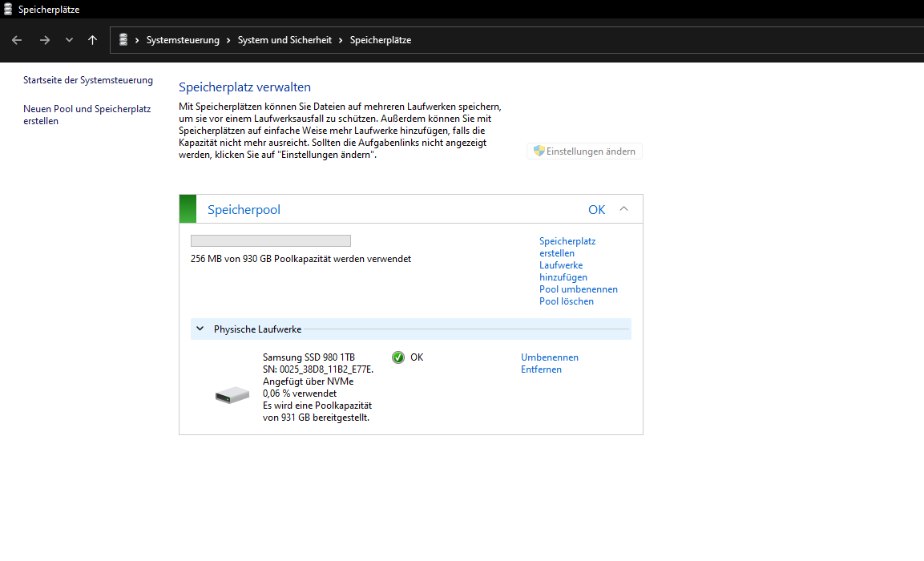Expand the chevron after Systemsteuerung
The image size is (924, 561).
click(x=228, y=40)
